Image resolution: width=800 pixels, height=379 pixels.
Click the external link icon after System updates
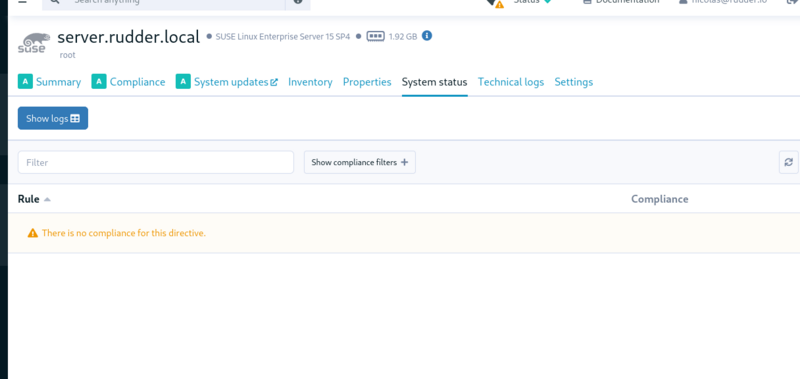[274, 82]
